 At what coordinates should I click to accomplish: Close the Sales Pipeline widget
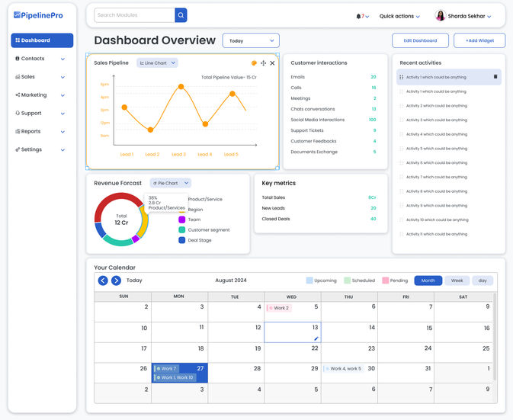point(272,63)
